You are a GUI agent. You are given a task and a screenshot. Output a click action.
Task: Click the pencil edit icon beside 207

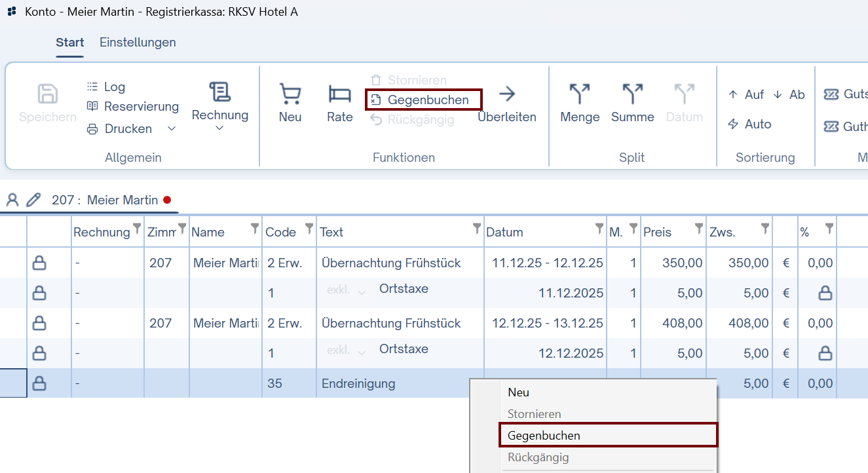(x=33, y=200)
